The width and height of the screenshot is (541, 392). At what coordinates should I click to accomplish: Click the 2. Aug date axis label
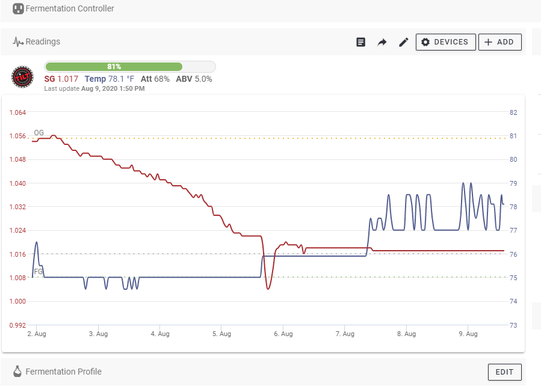pos(37,334)
